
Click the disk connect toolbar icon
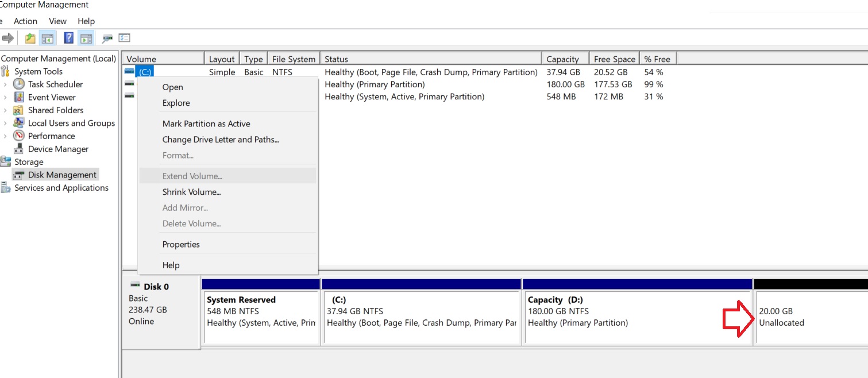pyautogui.click(x=107, y=38)
